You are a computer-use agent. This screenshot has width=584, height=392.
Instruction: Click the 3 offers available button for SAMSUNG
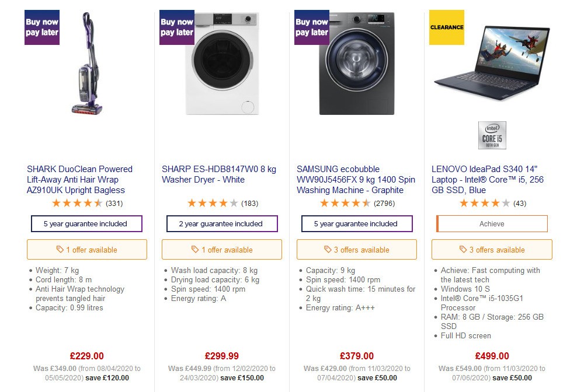coord(356,249)
